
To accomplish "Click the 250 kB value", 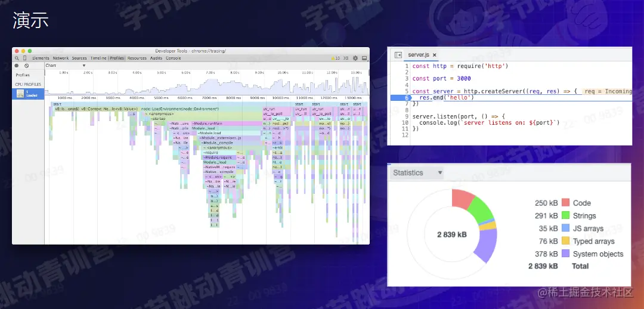I will point(546,203).
